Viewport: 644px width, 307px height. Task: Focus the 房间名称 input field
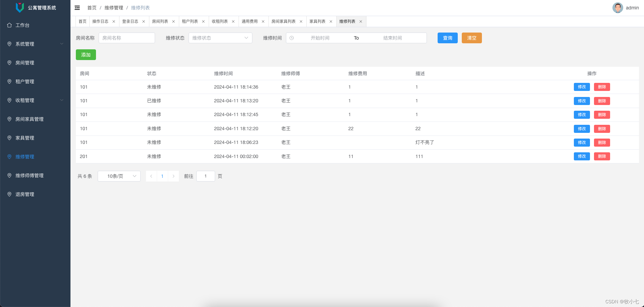[127, 38]
